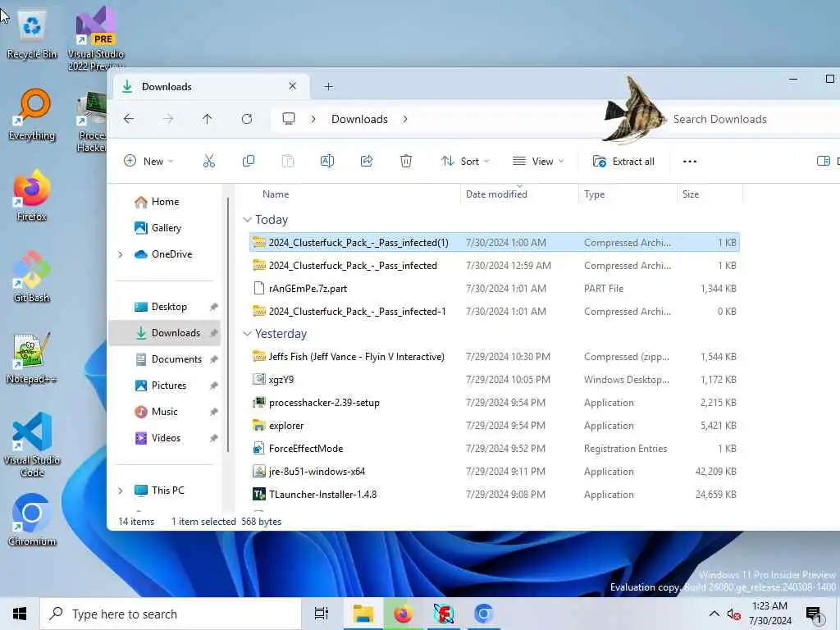
Task: Click Firefox icon in taskbar
Action: coord(404,614)
